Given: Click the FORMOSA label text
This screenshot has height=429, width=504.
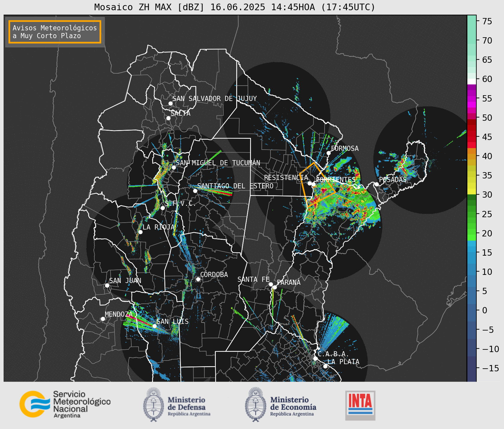Looking at the screenshot, I should click(x=345, y=148).
